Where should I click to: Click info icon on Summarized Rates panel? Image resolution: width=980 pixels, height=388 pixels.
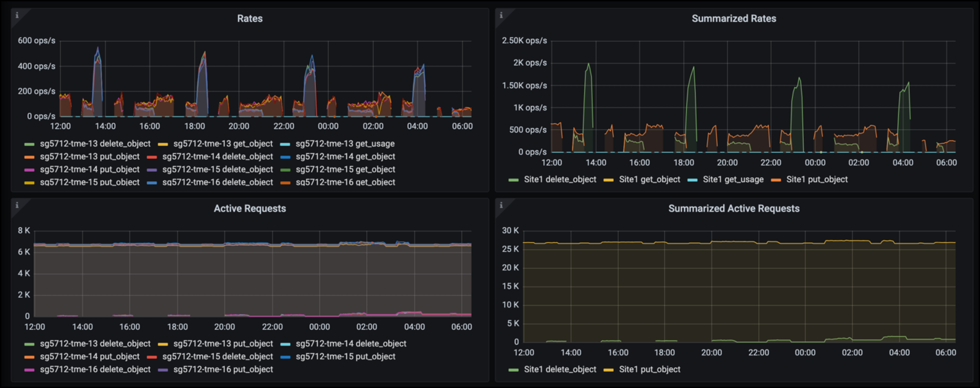pos(501,15)
